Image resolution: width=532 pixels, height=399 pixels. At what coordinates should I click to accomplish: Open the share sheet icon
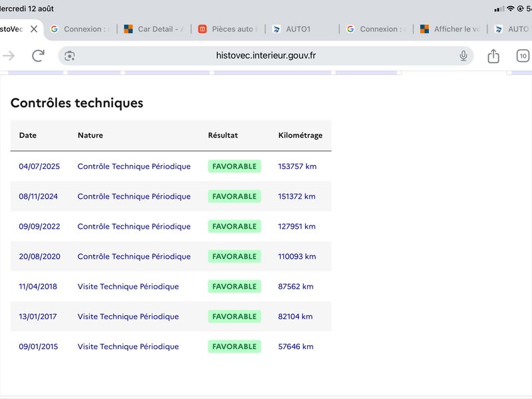[493, 56]
